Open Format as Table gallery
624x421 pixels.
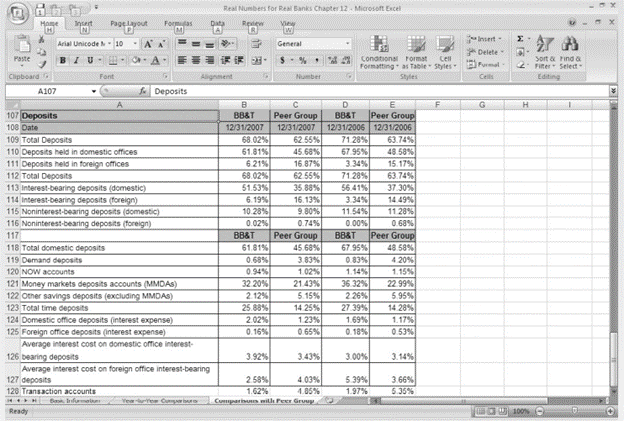coord(416,52)
